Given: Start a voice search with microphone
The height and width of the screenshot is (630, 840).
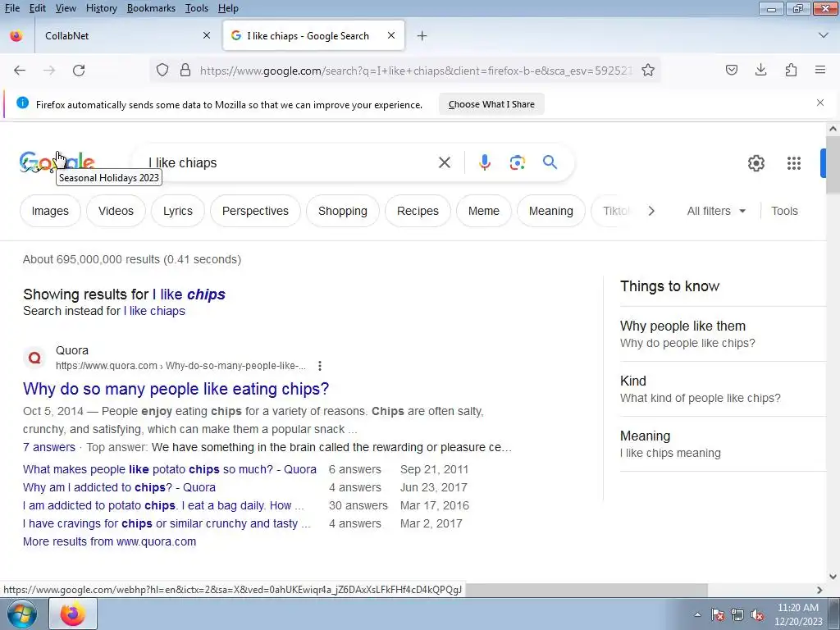Looking at the screenshot, I should [485, 162].
